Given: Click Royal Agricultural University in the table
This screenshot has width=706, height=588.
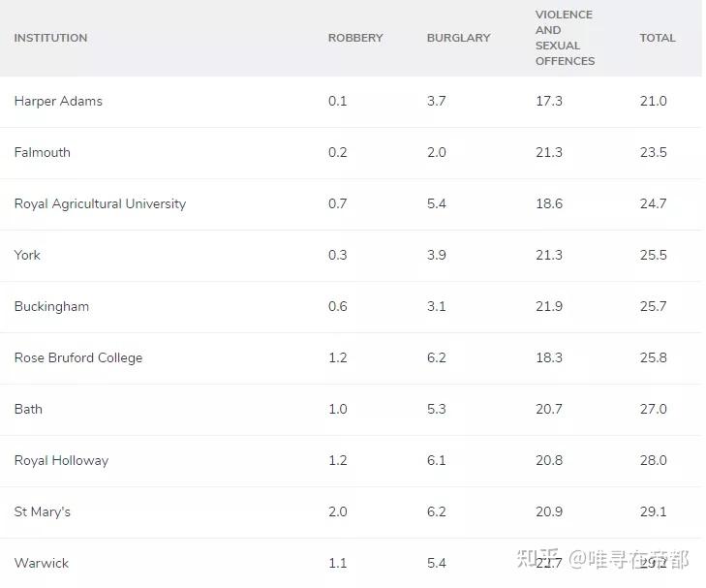Looking at the screenshot, I should coord(100,203).
